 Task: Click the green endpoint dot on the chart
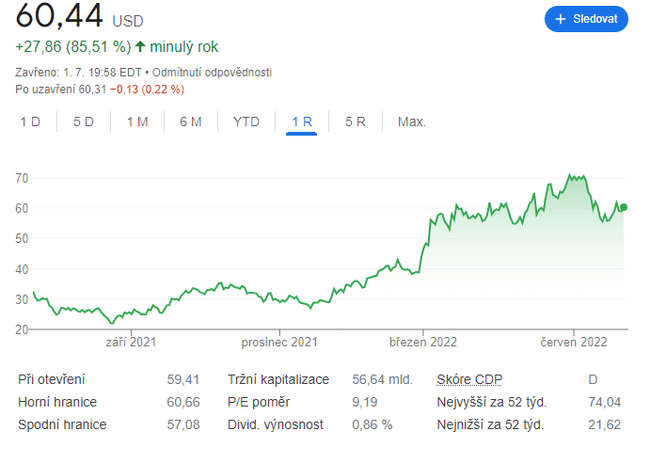pyautogui.click(x=624, y=207)
